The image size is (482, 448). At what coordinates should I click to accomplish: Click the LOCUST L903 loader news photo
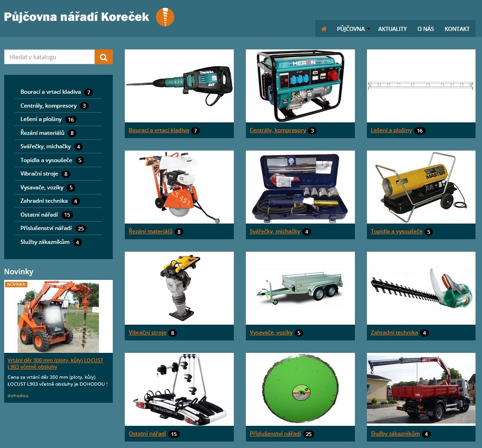[58, 316]
